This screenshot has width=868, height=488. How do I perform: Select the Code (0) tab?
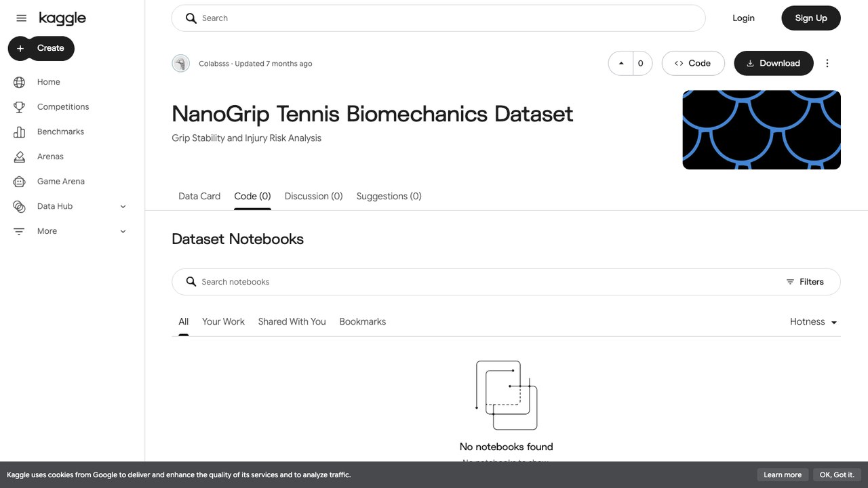tap(252, 196)
